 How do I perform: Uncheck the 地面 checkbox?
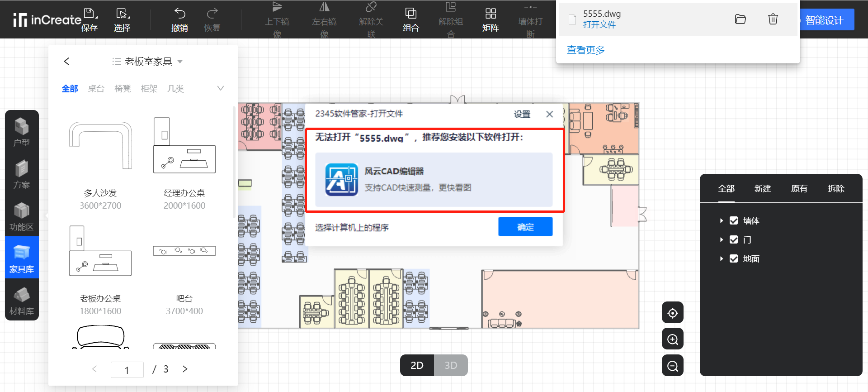734,258
